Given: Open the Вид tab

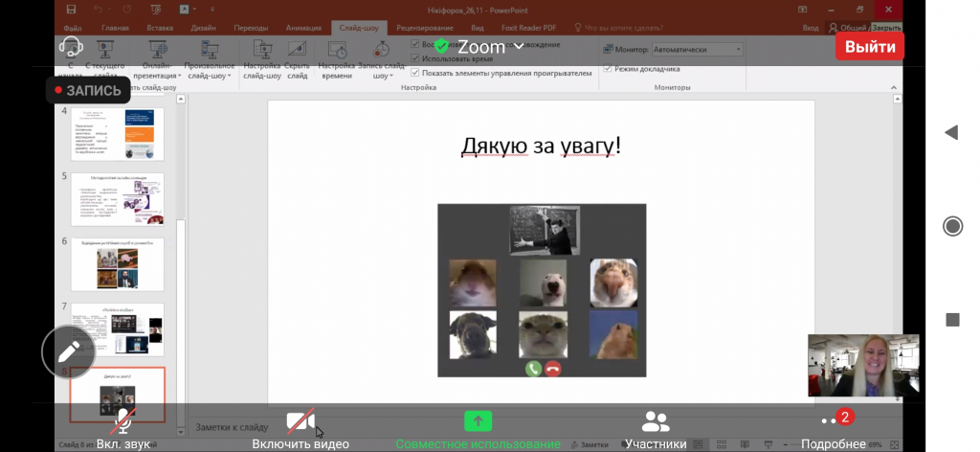Looking at the screenshot, I should (x=478, y=28).
